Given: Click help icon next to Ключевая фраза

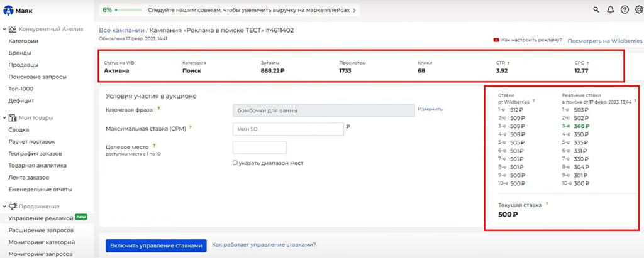Looking at the screenshot, I should click(x=159, y=109).
